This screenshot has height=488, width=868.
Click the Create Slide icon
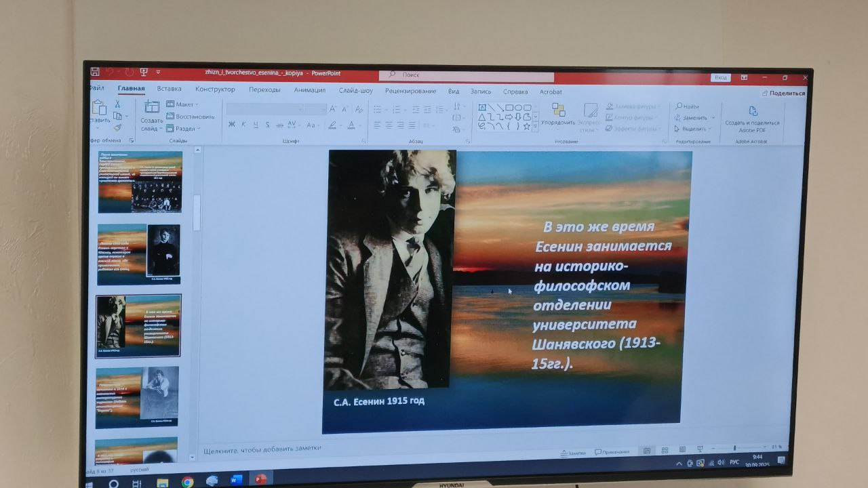click(x=152, y=107)
